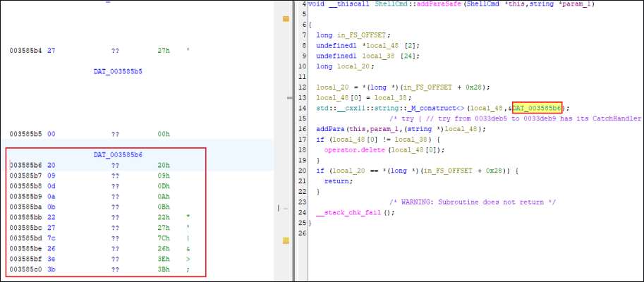The width and height of the screenshot is (644, 282).
Task: Click the bottom orange marker in decompiler margin
Action: point(286,240)
